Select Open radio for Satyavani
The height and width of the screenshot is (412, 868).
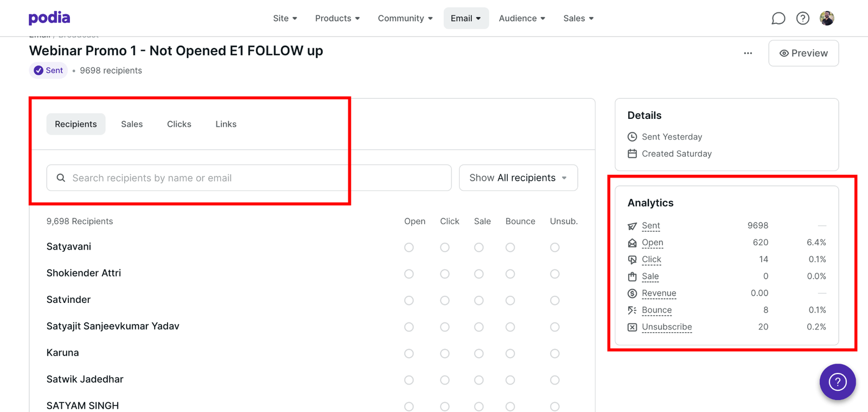(x=409, y=248)
